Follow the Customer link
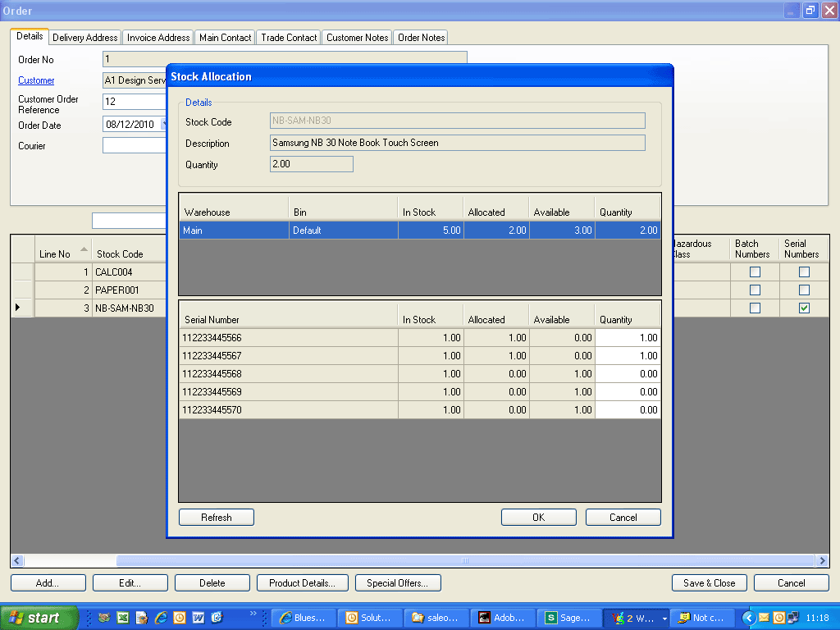Screen dimensions: 840x630 point(36,80)
